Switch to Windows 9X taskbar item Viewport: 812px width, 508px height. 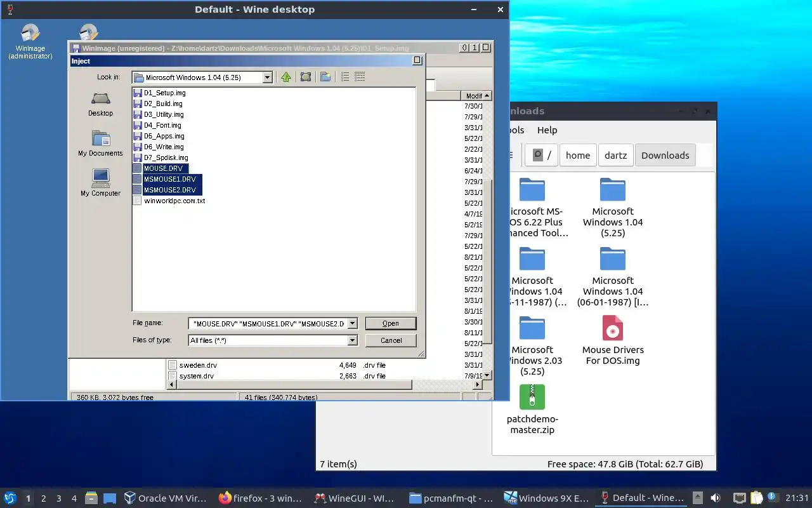coord(547,498)
